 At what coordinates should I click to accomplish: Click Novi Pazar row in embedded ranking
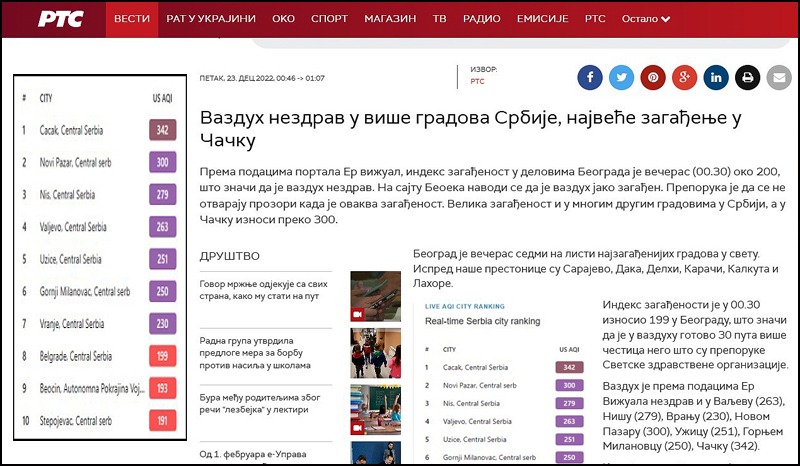[504, 385]
